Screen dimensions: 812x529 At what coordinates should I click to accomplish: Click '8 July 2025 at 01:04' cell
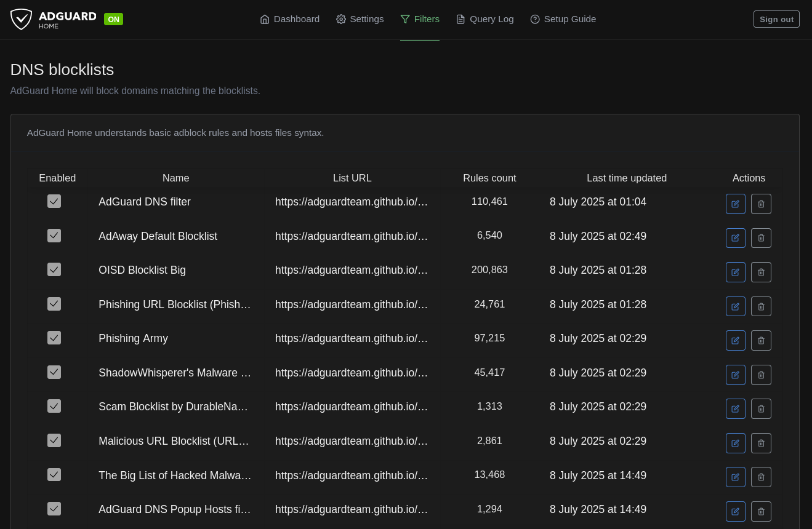coord(598,202)
